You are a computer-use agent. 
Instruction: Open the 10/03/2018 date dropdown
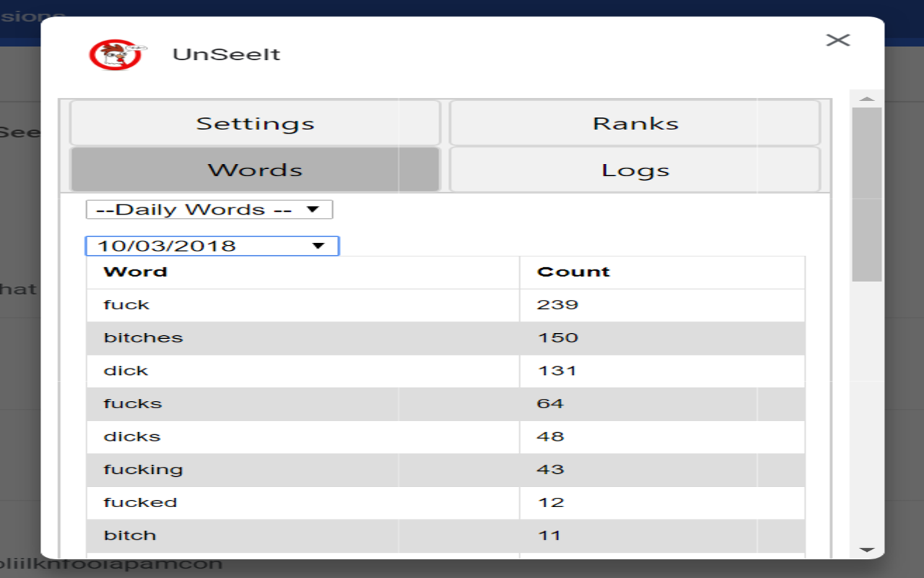212,246
